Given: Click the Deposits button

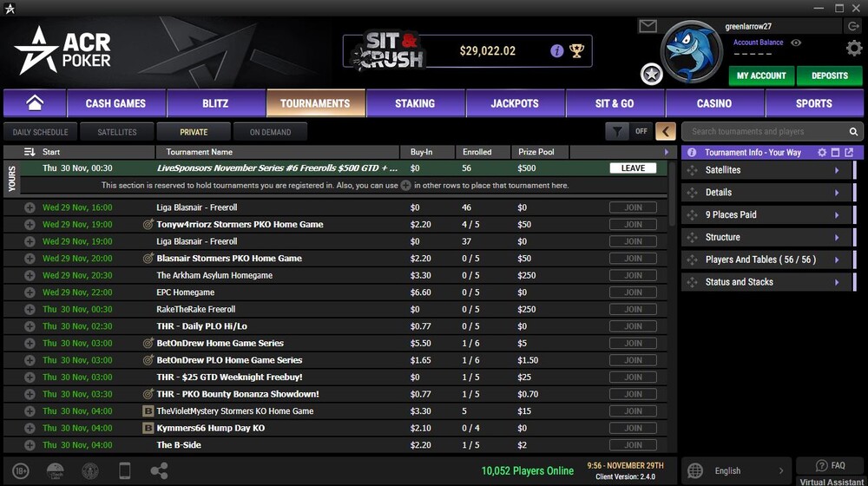Looking at the screenshot, I should tap(829, 76).
